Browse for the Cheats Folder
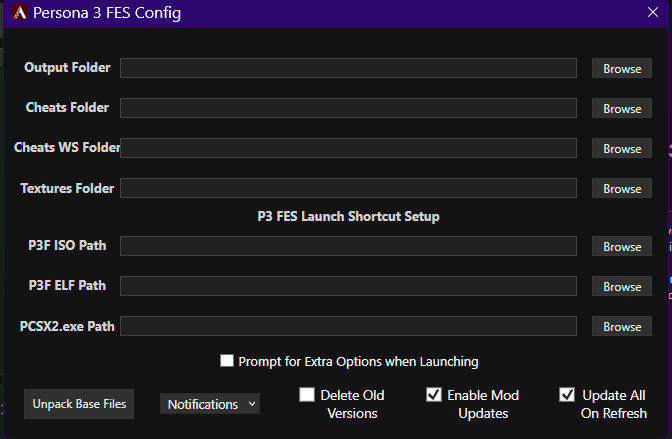 (x=622, y=108)
